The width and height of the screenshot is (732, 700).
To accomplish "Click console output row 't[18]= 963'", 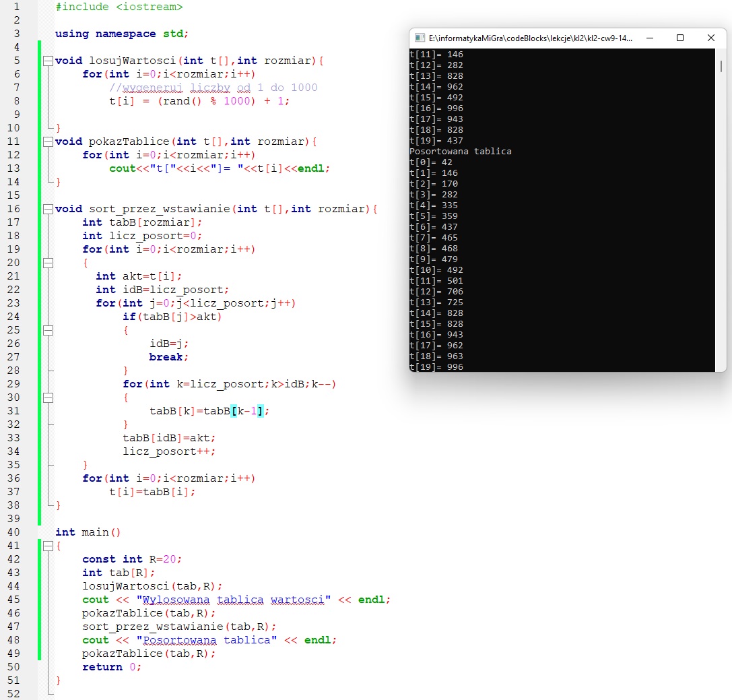I will 436,356.
